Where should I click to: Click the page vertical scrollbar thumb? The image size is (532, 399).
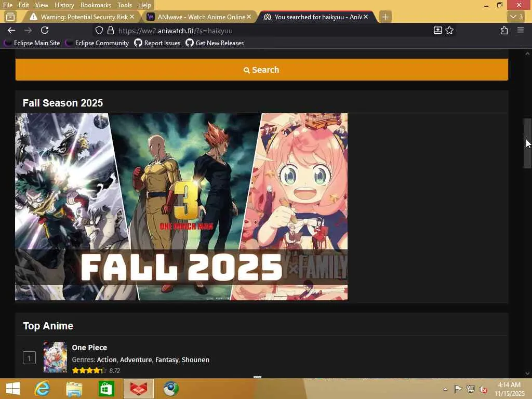click(x=527, y=143)
